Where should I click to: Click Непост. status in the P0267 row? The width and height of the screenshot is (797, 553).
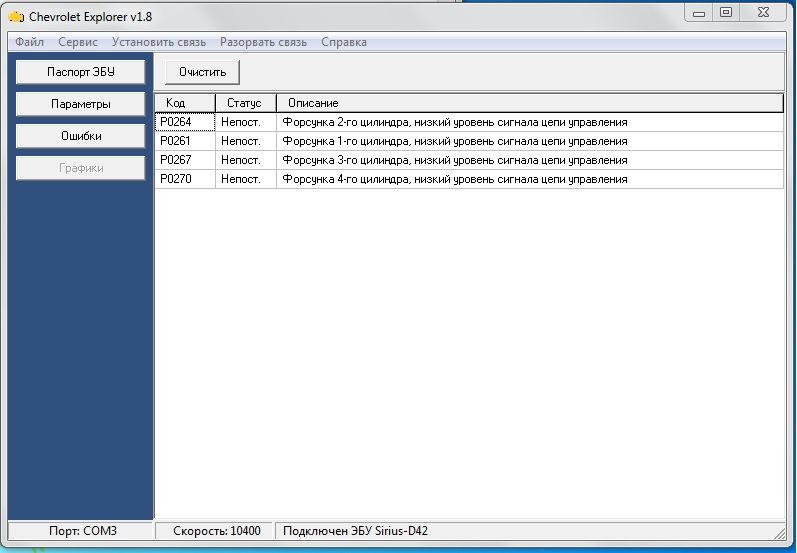[246, 160]
